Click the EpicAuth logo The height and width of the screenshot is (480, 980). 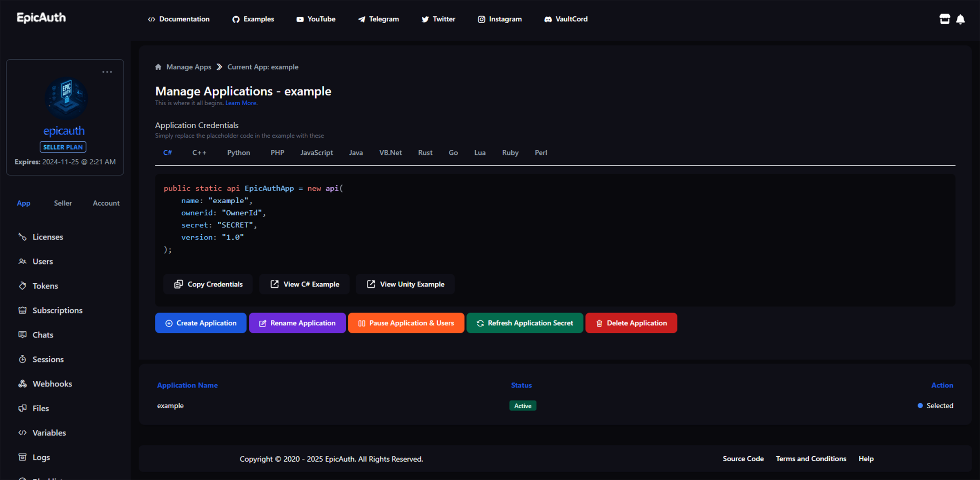[41, 18]
